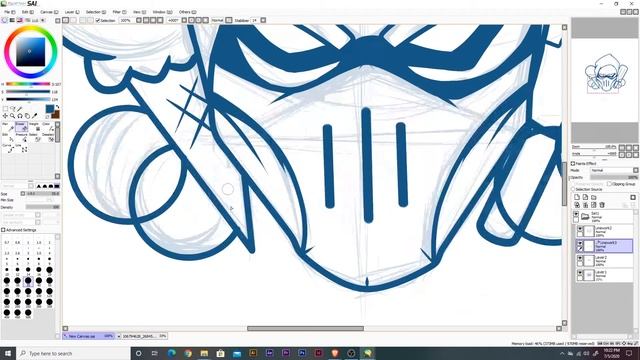Toggle the Selection checkbox in toolbar

[x=98, y=20]
